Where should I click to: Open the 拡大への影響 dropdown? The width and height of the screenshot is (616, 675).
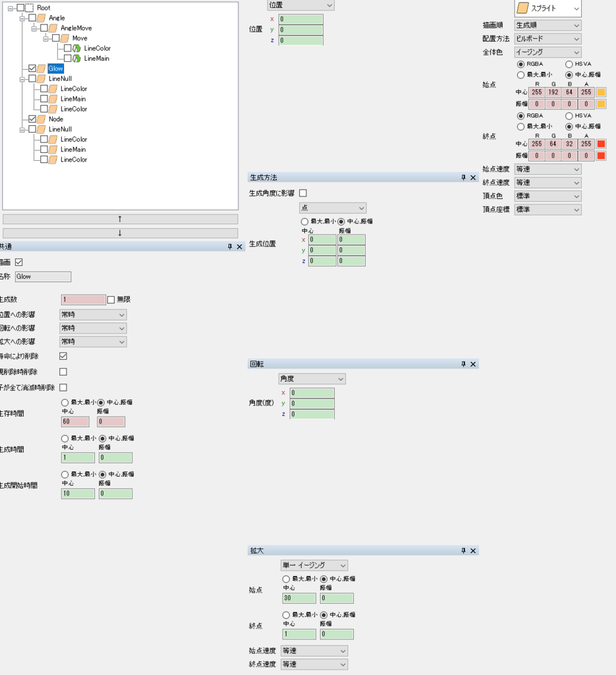[x=93, y=342]
